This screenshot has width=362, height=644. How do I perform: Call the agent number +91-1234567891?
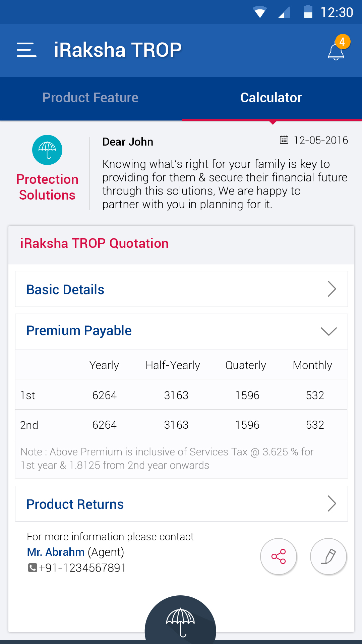(82, 568)
